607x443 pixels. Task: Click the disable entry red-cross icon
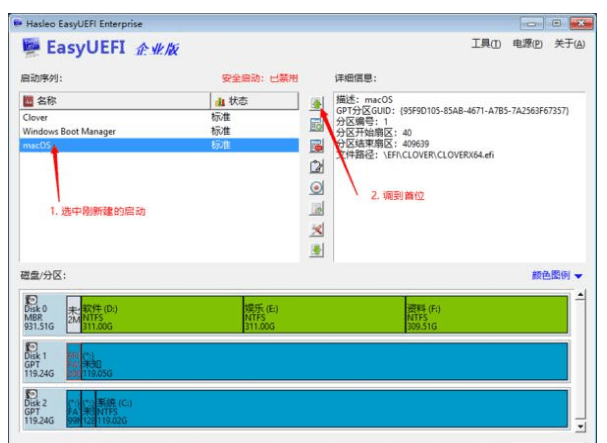317,230
